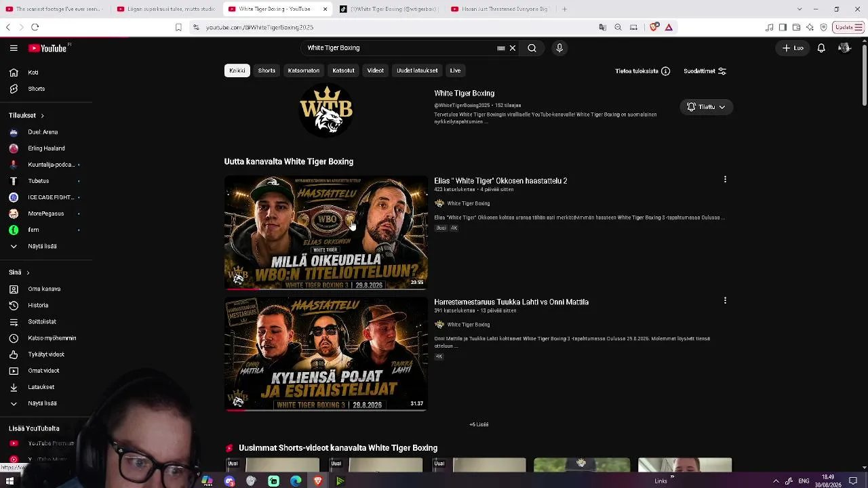Open Brave VPN shield icon
Image resolution: width=868 pixels, height=488 pixels.
point(823,27)
